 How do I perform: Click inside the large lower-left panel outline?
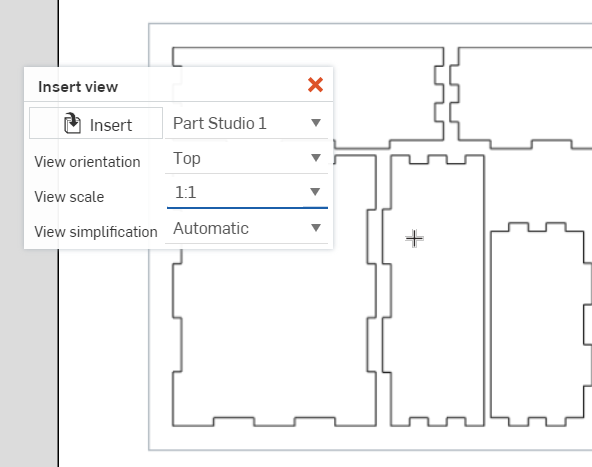pos(274,332)
